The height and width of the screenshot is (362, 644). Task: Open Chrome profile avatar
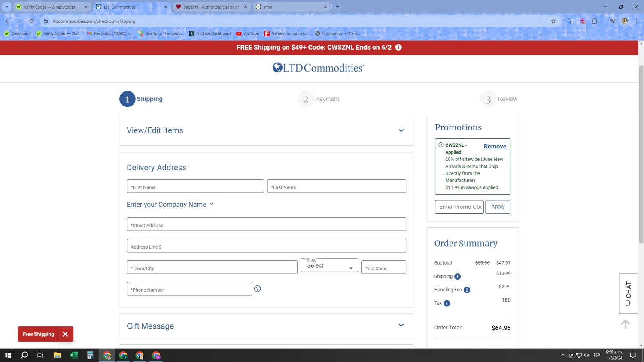(625, 21)
